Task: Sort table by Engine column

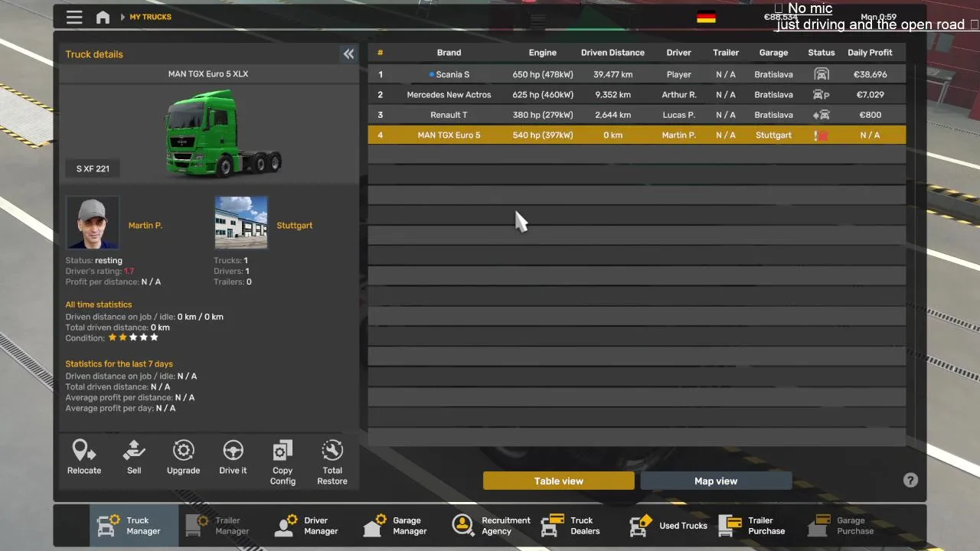Action: [542, 53]
